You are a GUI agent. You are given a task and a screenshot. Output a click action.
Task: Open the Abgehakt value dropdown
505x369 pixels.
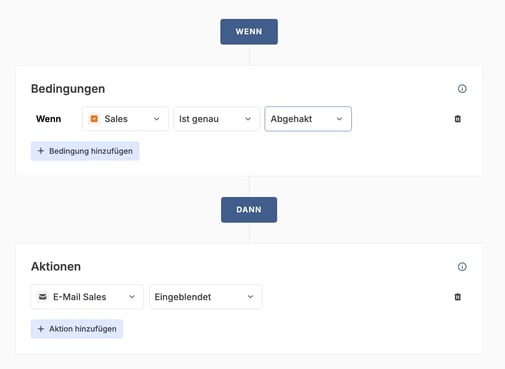coord(308,119)
